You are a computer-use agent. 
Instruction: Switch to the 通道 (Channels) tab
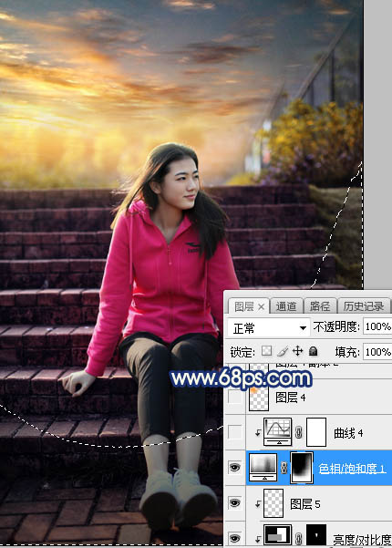286,306
